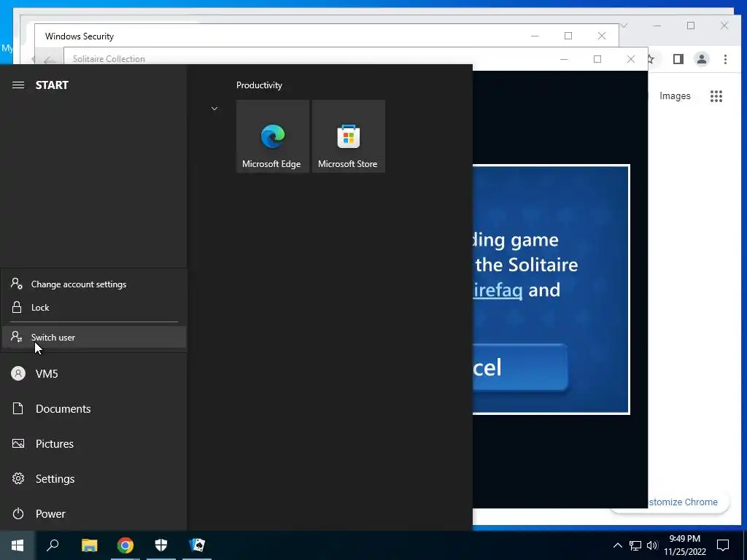Viewport: 747px width, 560px height.
Task: Choose Lock from account menu
Action: coord(94,308)
